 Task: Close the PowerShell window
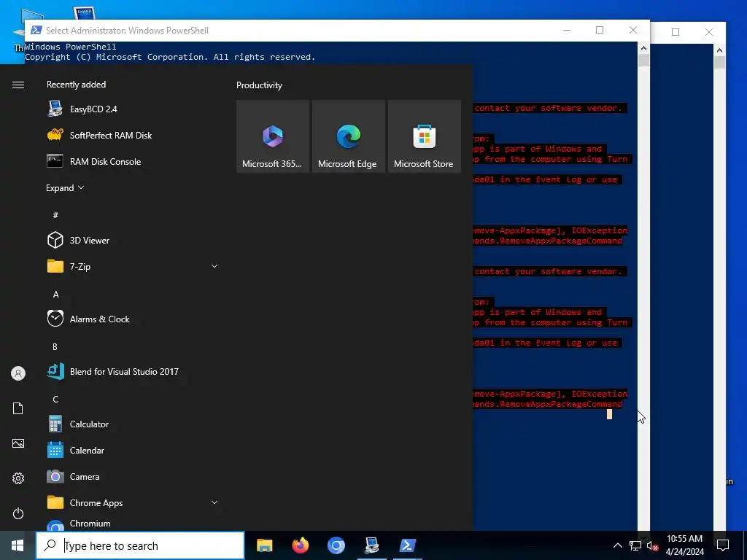tap(633, 30)
